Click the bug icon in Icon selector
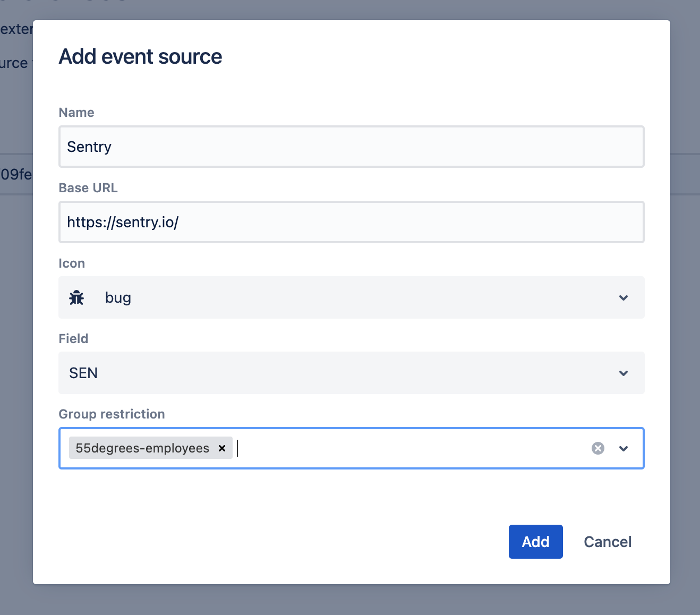Image resolution: width=700 pixels, height=615 pixels. (x=76, y=298)
